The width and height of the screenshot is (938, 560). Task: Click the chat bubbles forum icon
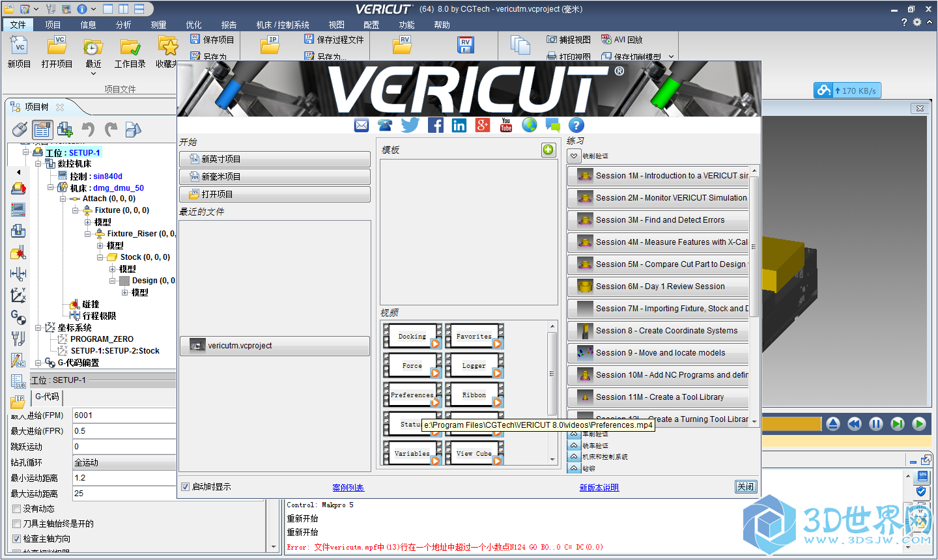(553, 125)
